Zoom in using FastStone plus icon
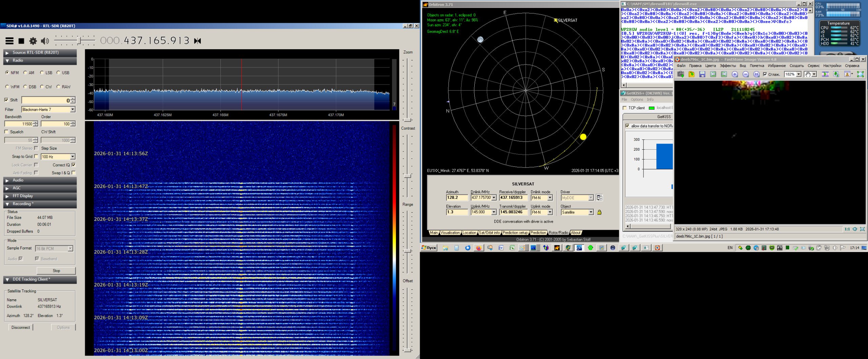This screenshot has width=868, height=359. [x=735, y=74]
